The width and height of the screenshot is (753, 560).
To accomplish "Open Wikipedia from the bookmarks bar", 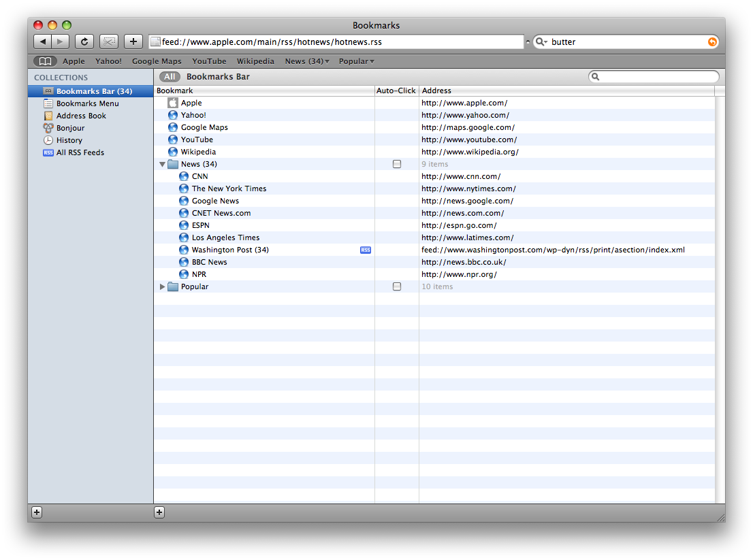I will (x=255, y=61).
